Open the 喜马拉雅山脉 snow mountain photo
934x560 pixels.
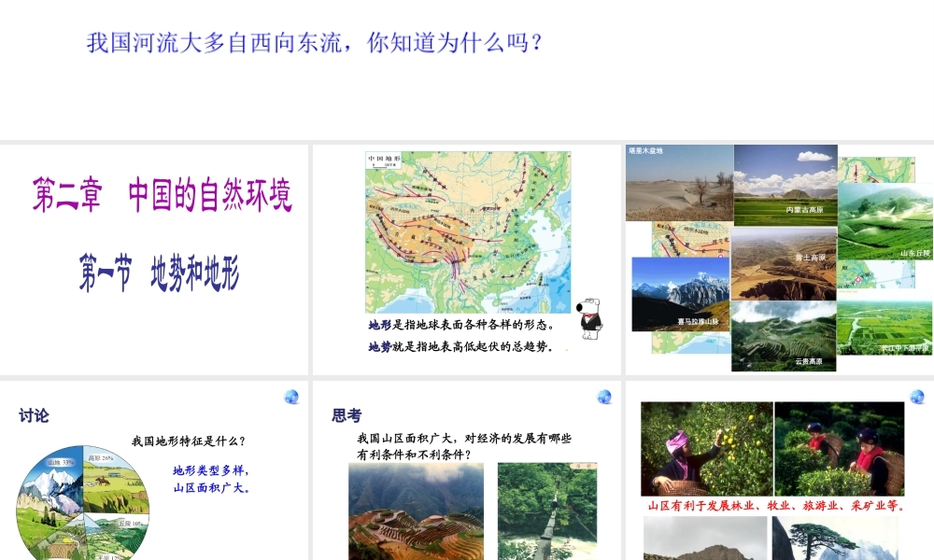[x=680, y=294]
